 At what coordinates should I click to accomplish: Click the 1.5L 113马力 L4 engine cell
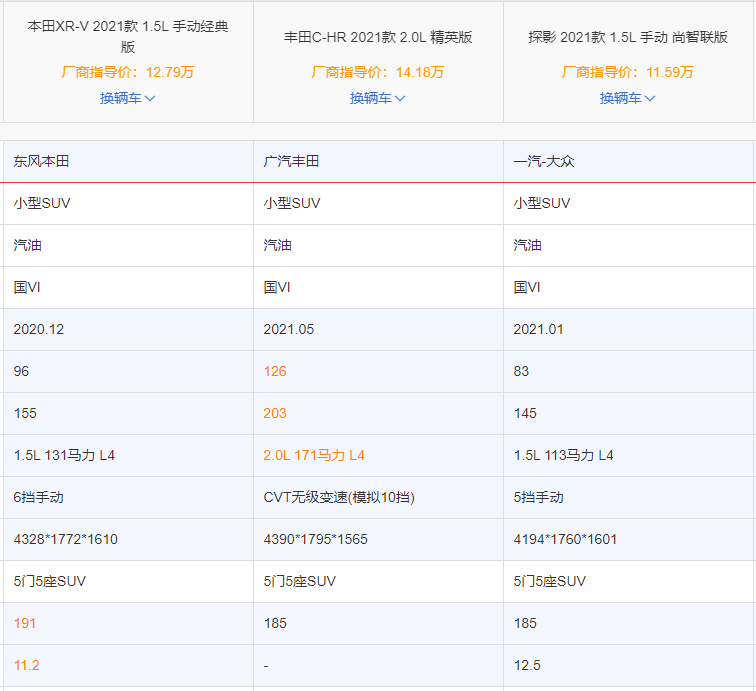[x=629, y=455]
